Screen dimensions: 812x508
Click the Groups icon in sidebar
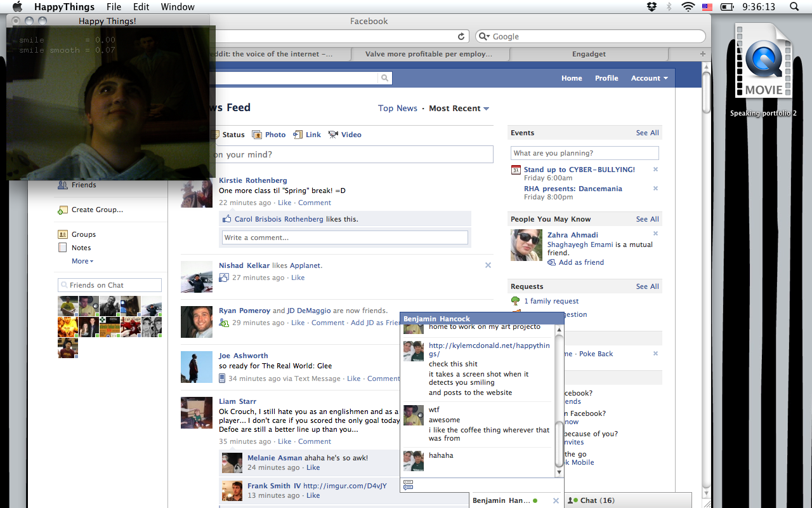pos(62,234)
